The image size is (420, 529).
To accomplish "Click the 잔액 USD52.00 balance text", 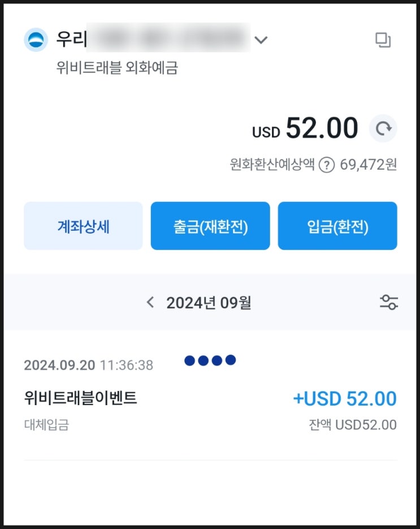I will [x=353, y=425].
